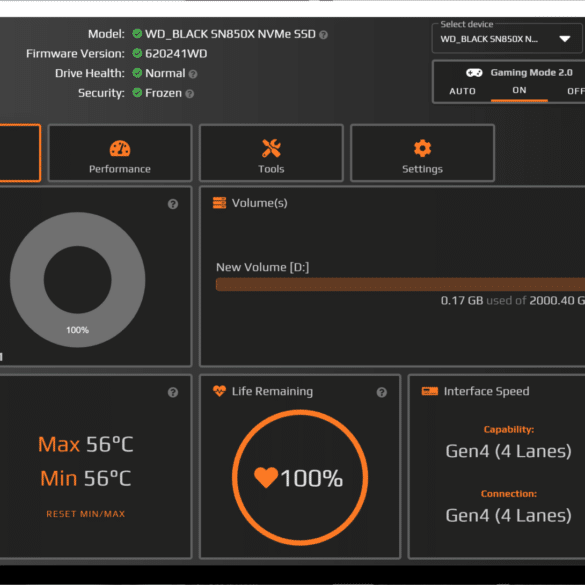The width and height of the screenshot is (585, 585).
Task: Open the Settings tab
Action: coord(422,153)
